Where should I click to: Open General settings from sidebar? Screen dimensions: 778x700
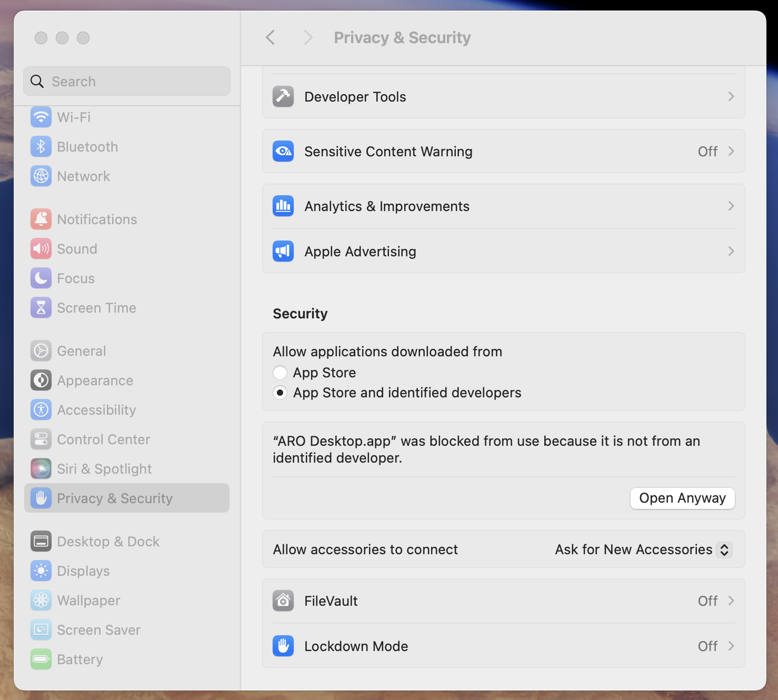(82, 351)
